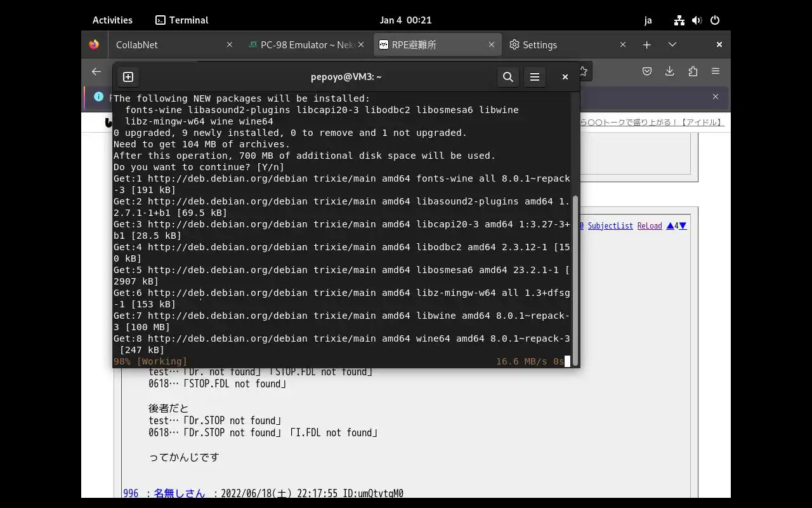Open the SubjectList link
Image resolution: width=812 pixels, height=508 pixels.
pos(610,226)
